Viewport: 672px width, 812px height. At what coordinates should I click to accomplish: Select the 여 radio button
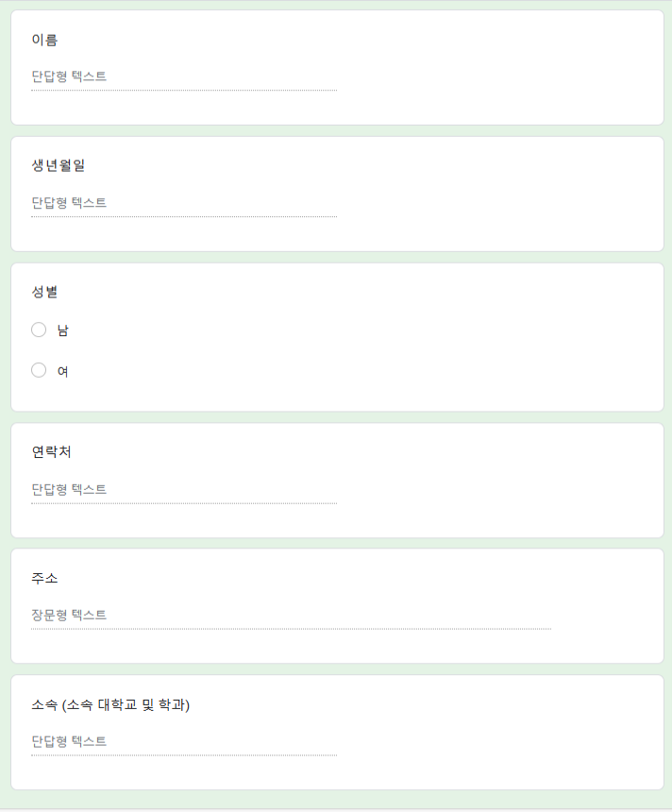[x=39, y=370]
